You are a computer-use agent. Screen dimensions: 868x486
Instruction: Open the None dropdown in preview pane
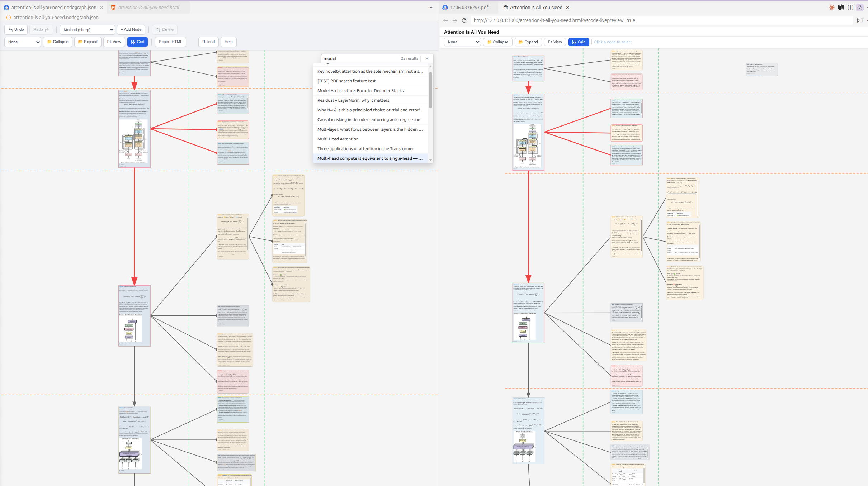462,42
